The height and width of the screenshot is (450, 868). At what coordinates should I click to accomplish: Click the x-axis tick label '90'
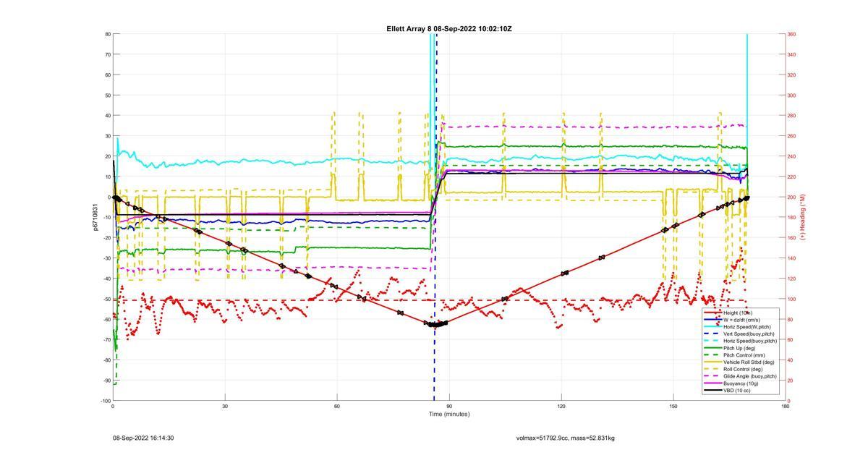[449, 407]
